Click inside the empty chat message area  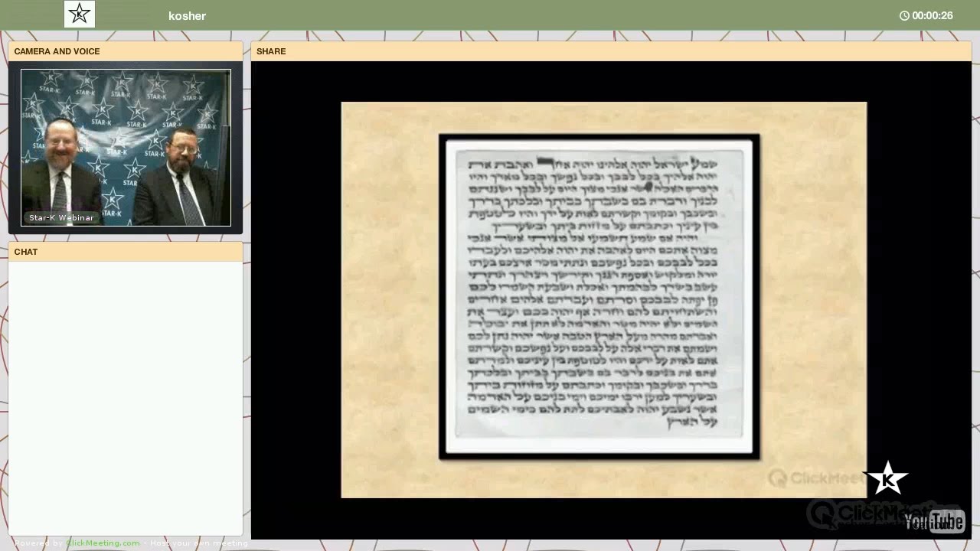[x=126, y=398]
